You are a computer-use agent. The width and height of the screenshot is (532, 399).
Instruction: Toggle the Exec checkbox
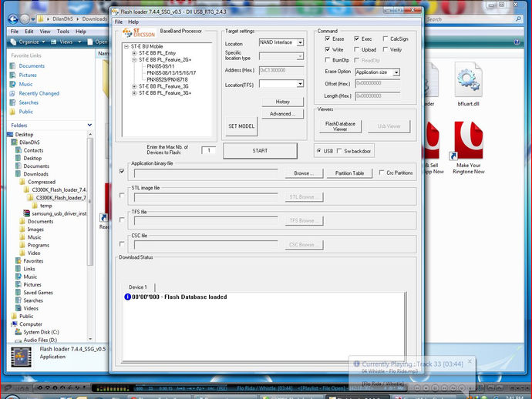point(356,39)
